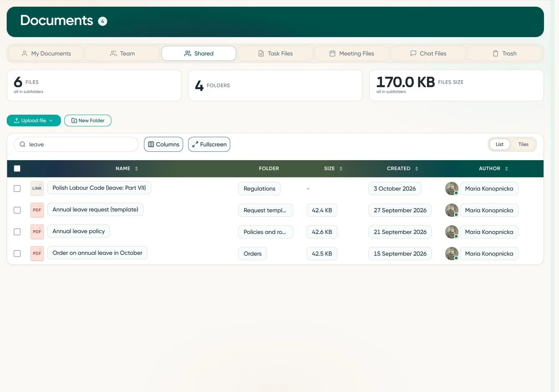This screenshot has height=392, width=559.
Task: Switch to List view
Action: tap(499, 144)
